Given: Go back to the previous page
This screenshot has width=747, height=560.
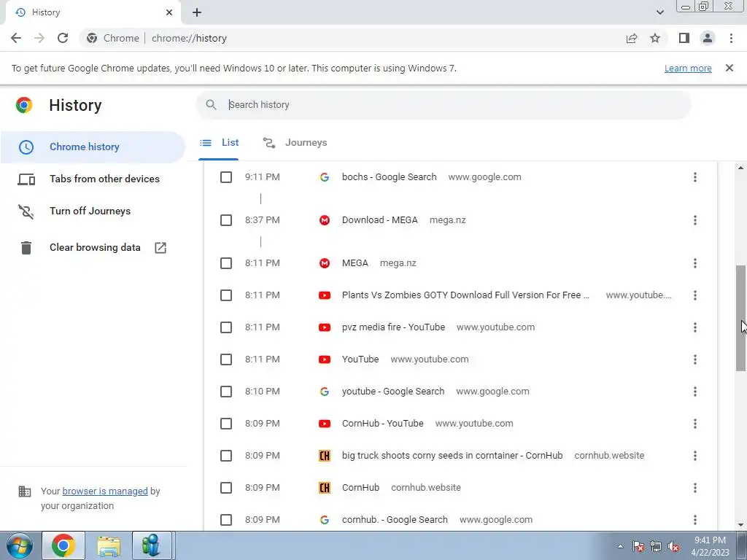Looking at the screenshot, I should (x=16, y=38).
